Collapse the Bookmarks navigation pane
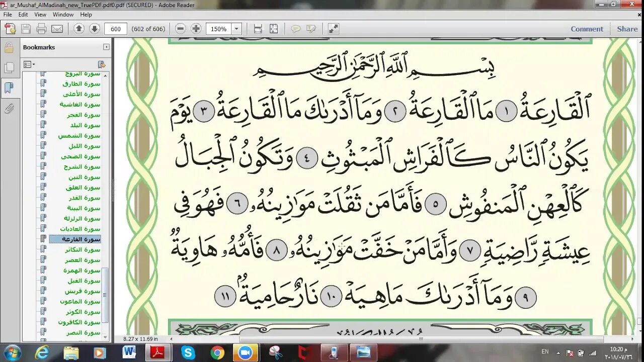 click(x=106, y=47)
